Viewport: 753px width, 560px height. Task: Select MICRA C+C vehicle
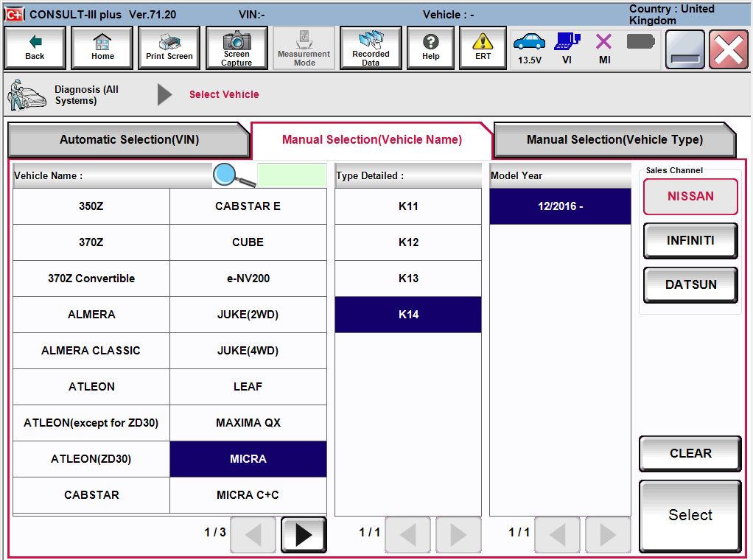[x=248, y=495]
